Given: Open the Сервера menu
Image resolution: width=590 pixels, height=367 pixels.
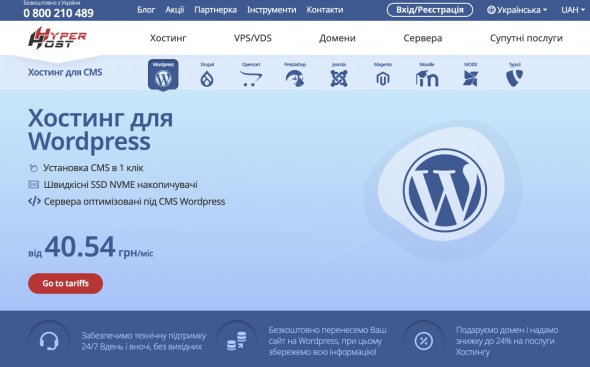Looking at the screenshot, I should (x=423, y=38).
